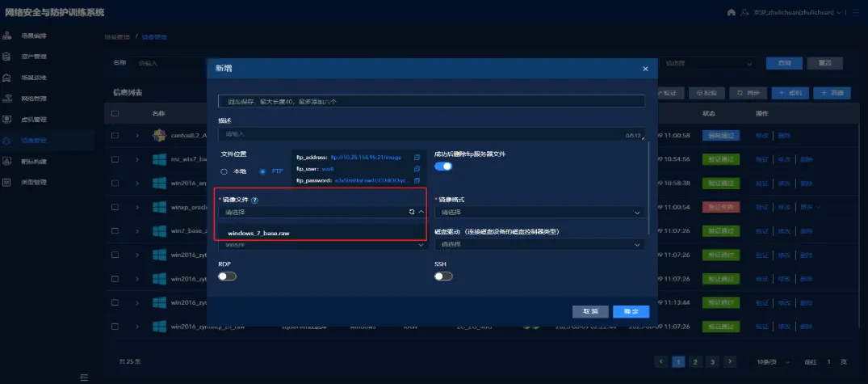Copy the ftp_user value
This screenshot has width=868, height=384.
(x=417, y=169)
